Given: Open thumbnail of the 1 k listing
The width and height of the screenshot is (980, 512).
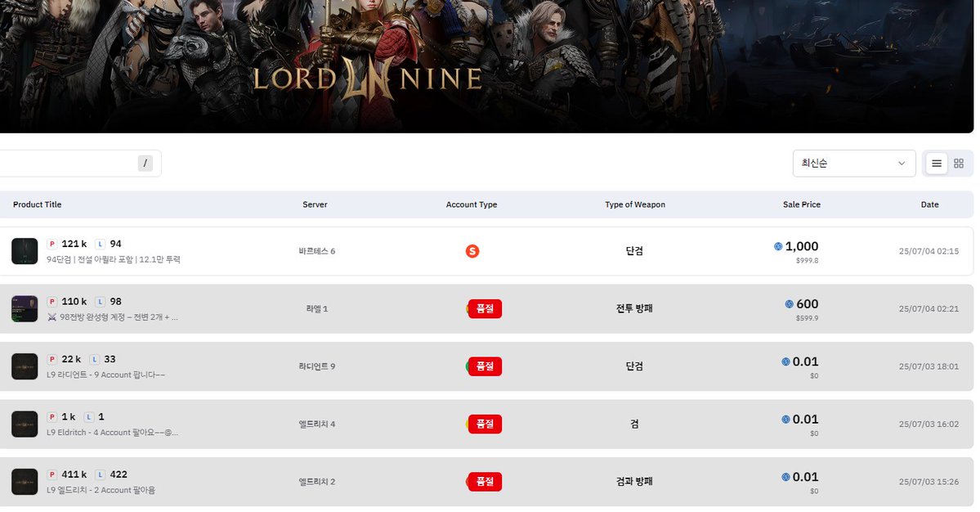Looking at the screenshot, I should [25, 424].
